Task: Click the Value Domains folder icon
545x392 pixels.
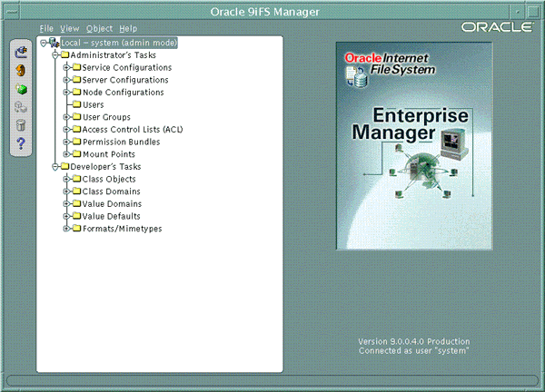Action: 77,203
